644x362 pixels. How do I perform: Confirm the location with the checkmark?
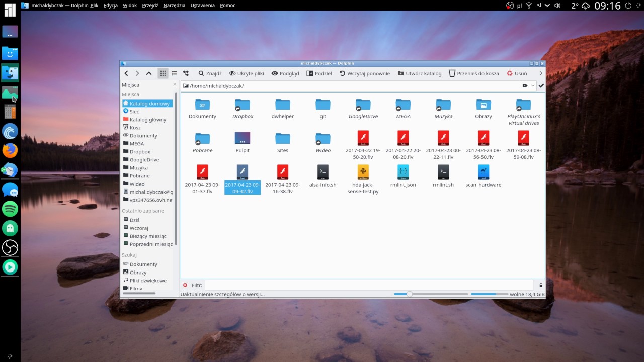coord(541,86)
